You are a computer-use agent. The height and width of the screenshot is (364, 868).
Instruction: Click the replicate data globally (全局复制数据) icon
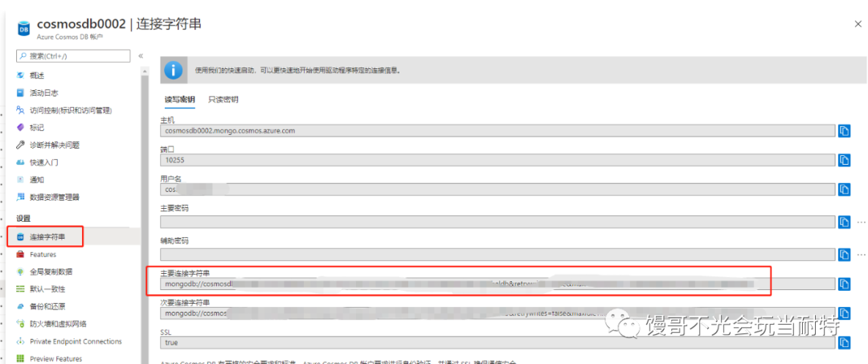(21, 272)
